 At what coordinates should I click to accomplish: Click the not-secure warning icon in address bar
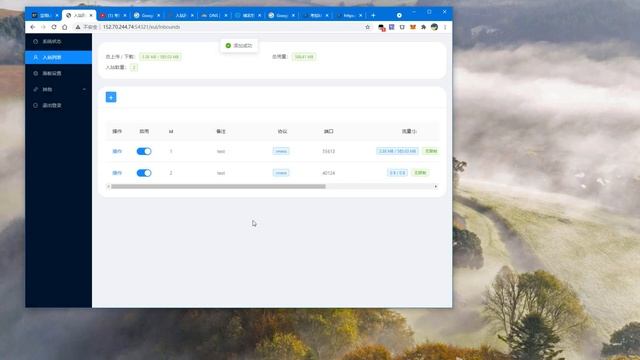(78, 27)
